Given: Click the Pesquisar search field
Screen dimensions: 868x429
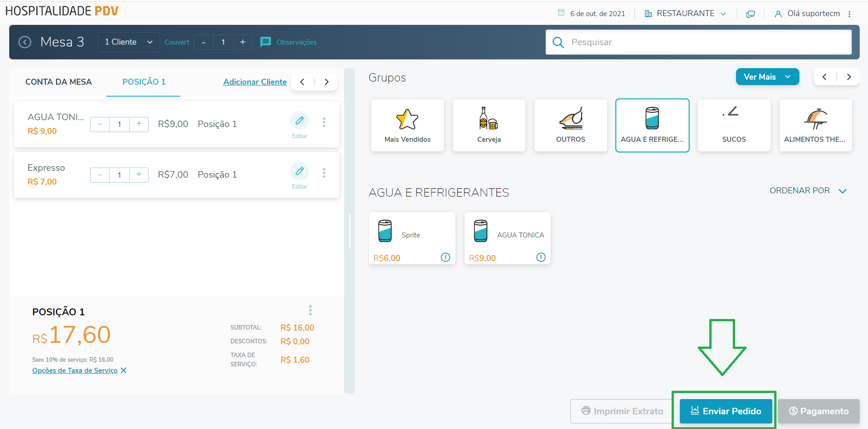Looking at the screenshot, I should [x=699, y=42].
